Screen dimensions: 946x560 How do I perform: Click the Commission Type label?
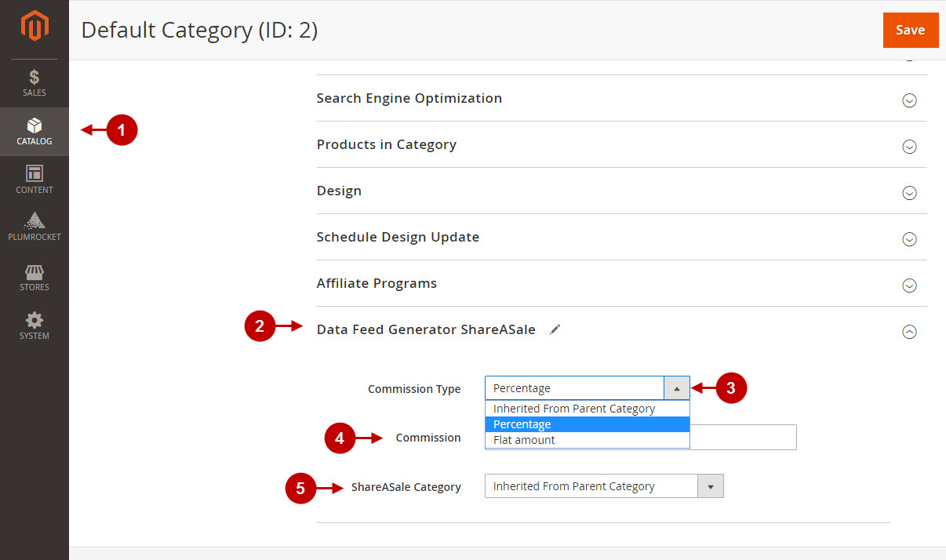point(414,389)
